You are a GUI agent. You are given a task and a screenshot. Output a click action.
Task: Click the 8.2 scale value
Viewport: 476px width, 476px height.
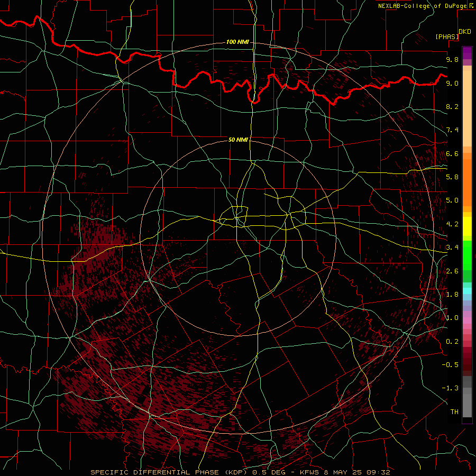452,106
